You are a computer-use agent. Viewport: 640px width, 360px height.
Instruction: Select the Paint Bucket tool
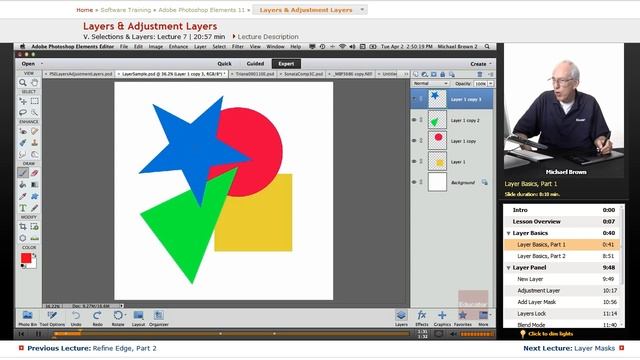[23, 185]
